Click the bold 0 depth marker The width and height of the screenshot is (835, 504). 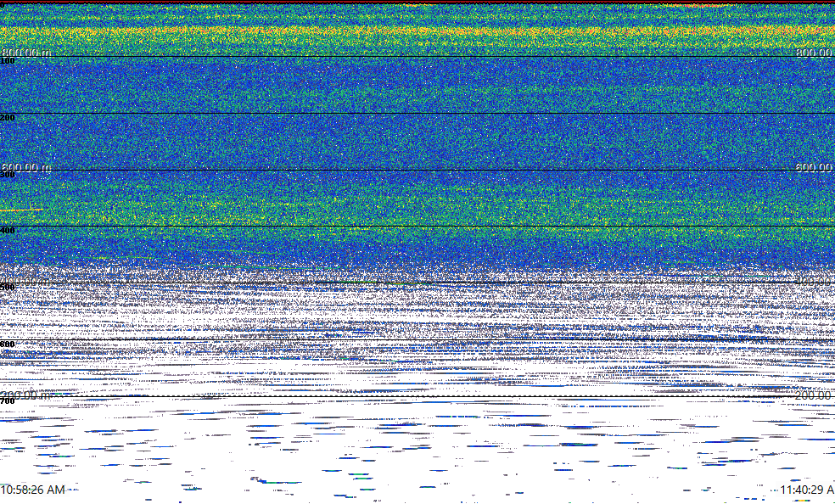pyautogui.click(x=3, y=4)
